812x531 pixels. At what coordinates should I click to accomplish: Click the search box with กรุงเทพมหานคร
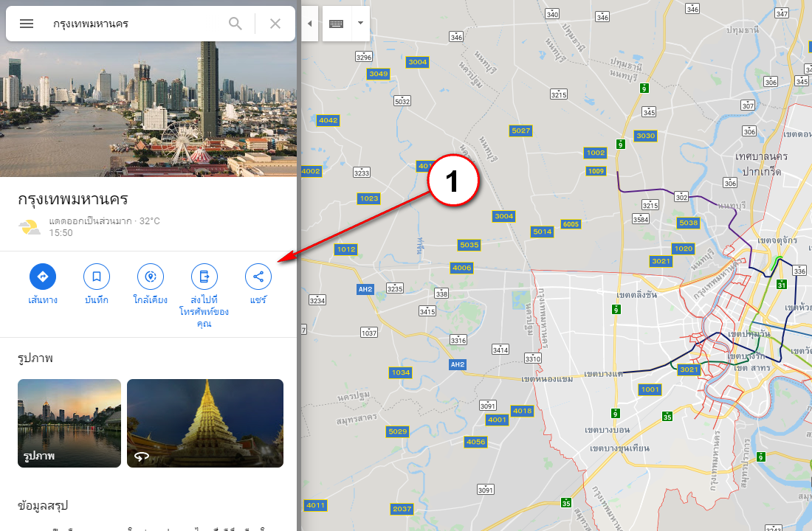133,24
